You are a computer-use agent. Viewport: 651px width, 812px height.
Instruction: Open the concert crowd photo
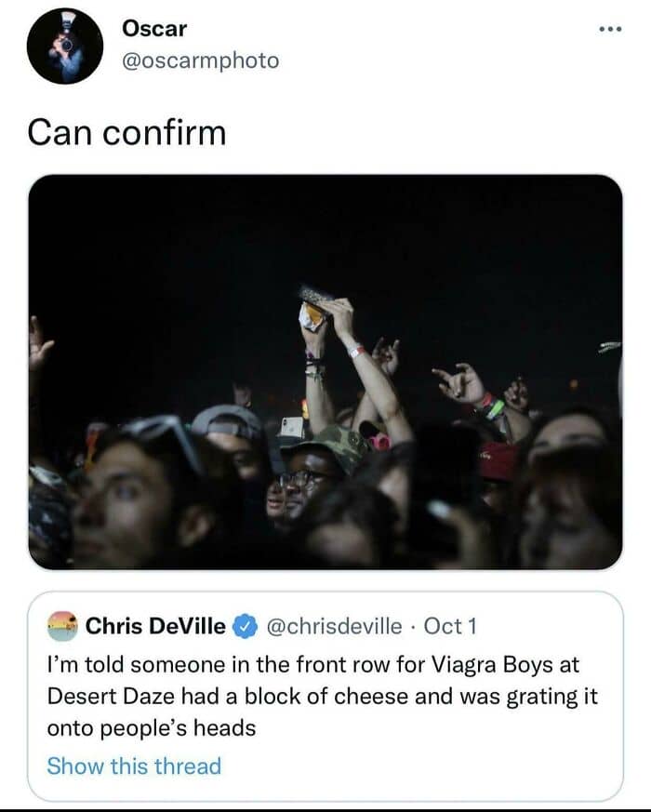pyautogui.click(x=325, y=371)
